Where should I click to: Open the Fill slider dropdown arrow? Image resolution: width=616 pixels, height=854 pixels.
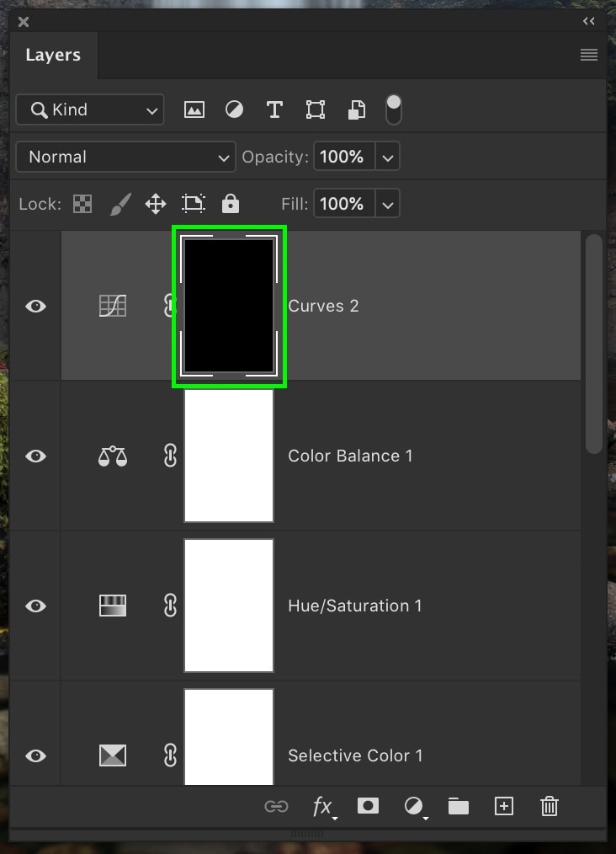[387, 204]
